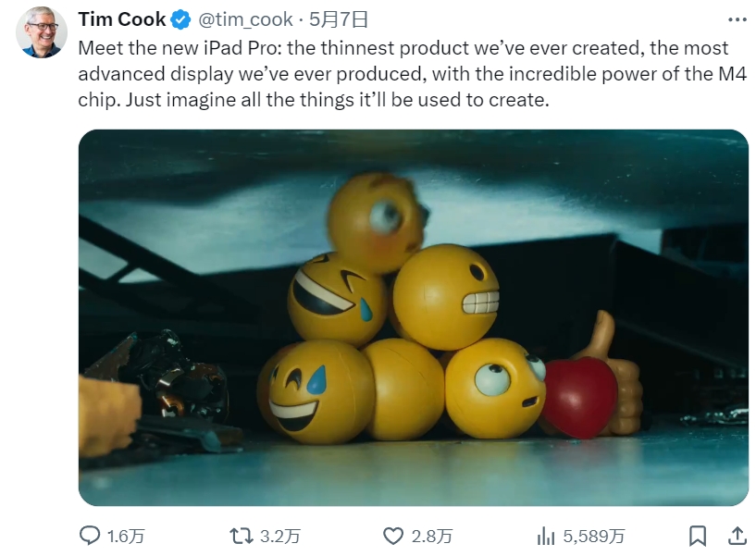Click the 2.8万 like count

tap(431, 535)
